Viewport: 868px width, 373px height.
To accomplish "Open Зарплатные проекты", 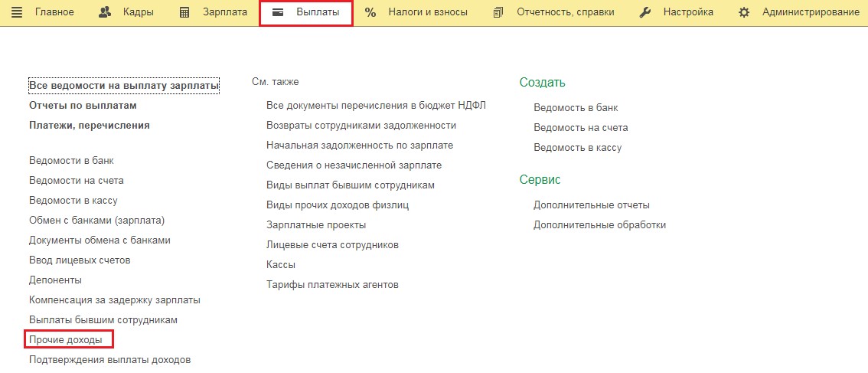I will 316,225.
